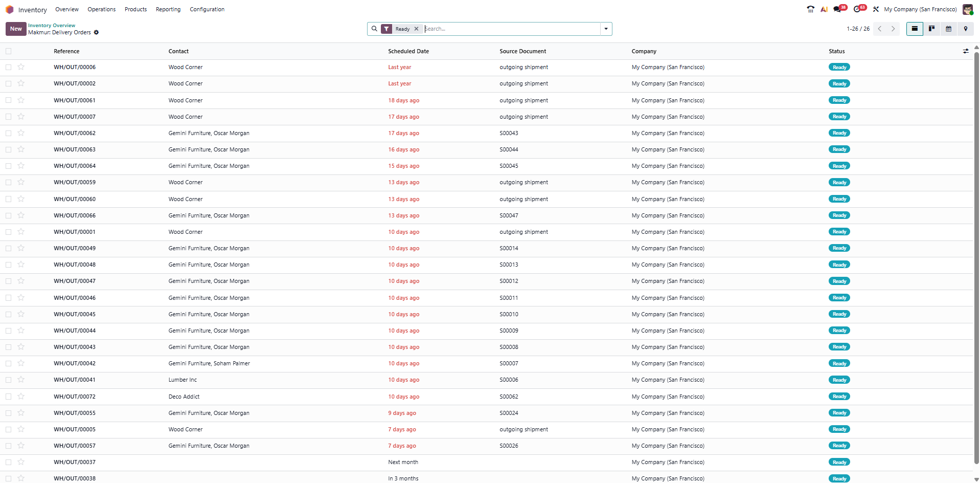Image resolution: width=980 pixels, height=483 pixels.
Task: Open the Reporting menu
Action: [x=168, y=9]
